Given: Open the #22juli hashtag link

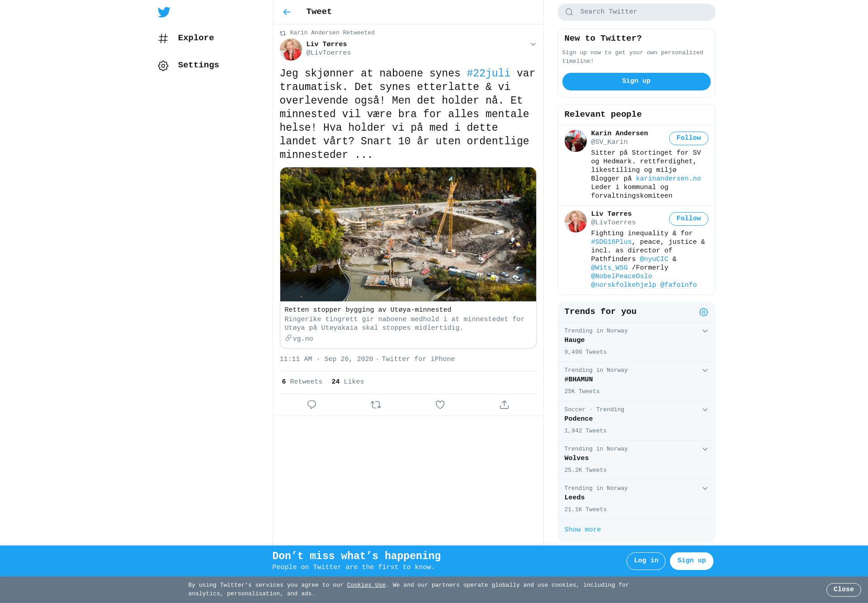Looking at the screenshot, I should point(488,73).
